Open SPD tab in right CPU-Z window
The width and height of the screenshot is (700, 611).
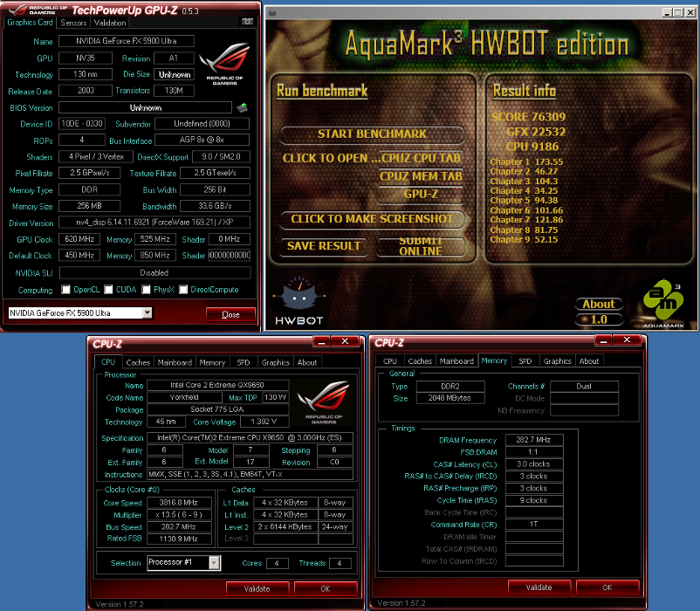point(525,361)
